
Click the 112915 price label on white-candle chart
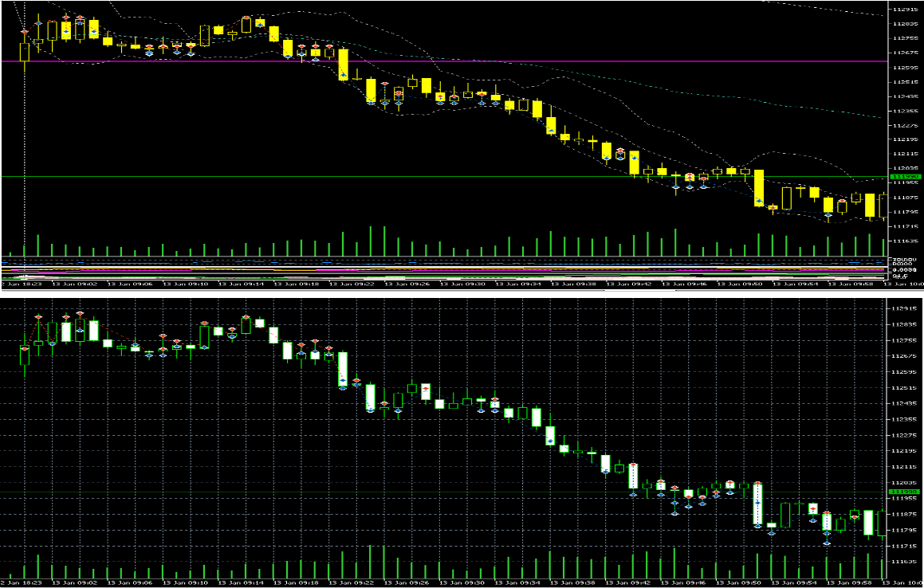tap(902, 308)
